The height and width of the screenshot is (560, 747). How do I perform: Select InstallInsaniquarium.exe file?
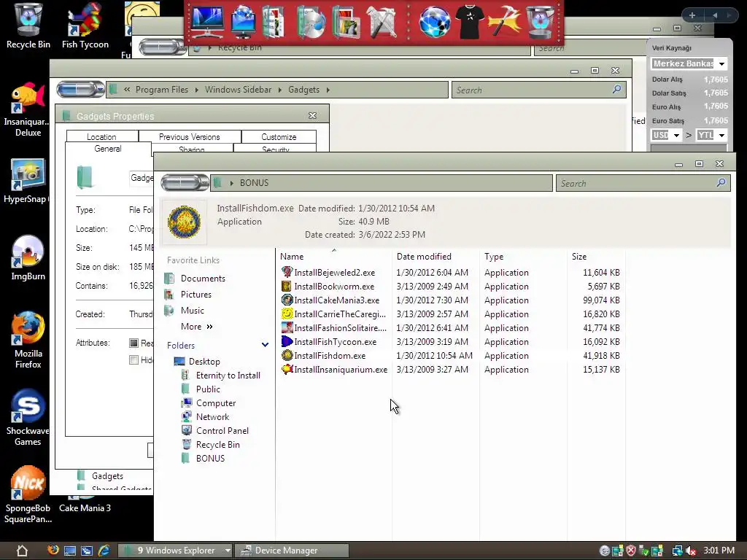tap(341, 370)
